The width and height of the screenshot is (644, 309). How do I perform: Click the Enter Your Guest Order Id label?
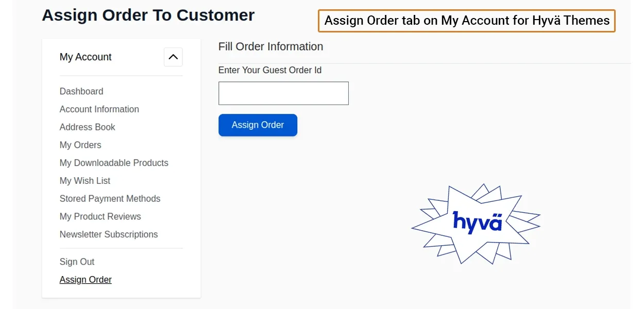[270, 70]
